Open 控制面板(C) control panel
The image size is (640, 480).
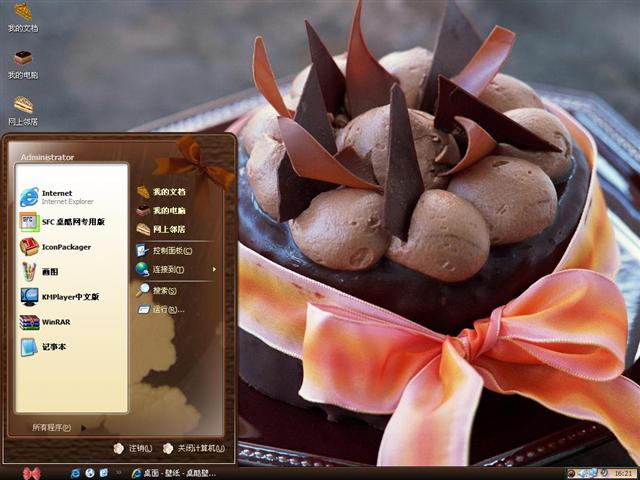[x=164, y=250]
